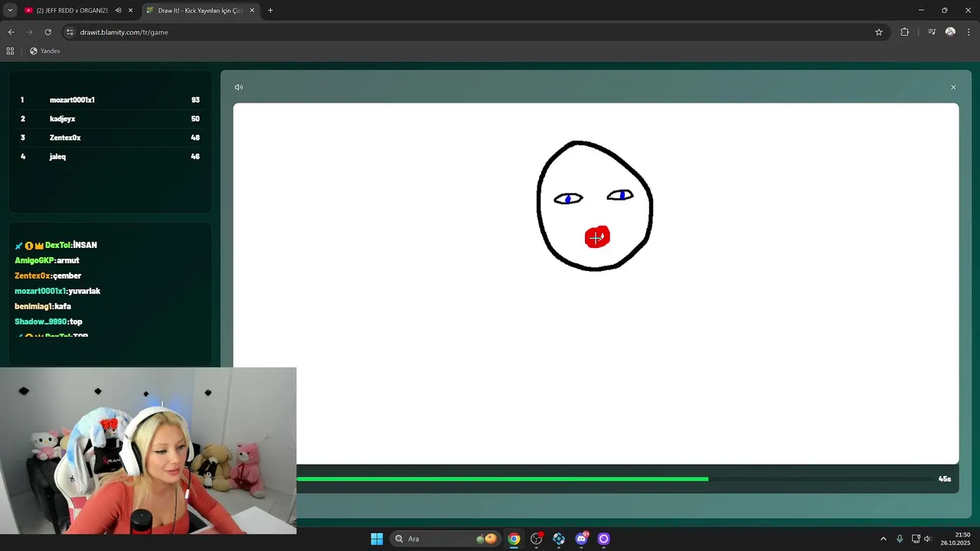Screen dimensions: 980x551
Task: Select player jaleq in the leaderboard
Action: pyautogui.click(x=57, y=157)
